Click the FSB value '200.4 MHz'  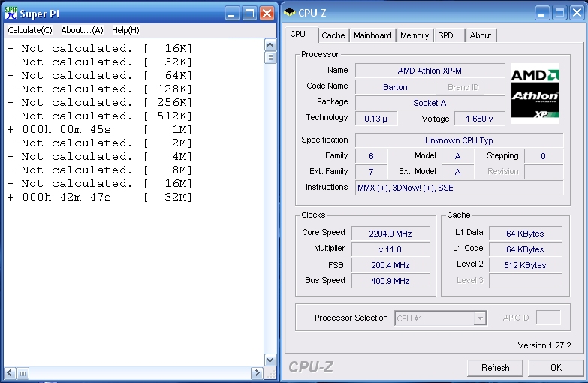(390, 265)
